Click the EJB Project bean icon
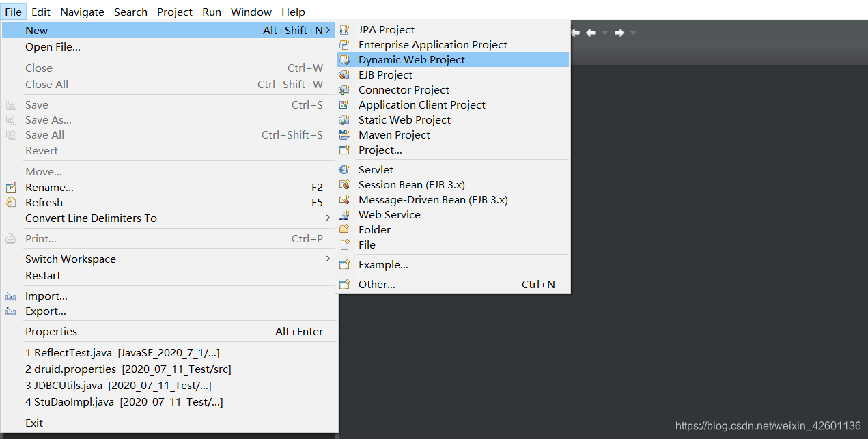 (x=345, y=75)
